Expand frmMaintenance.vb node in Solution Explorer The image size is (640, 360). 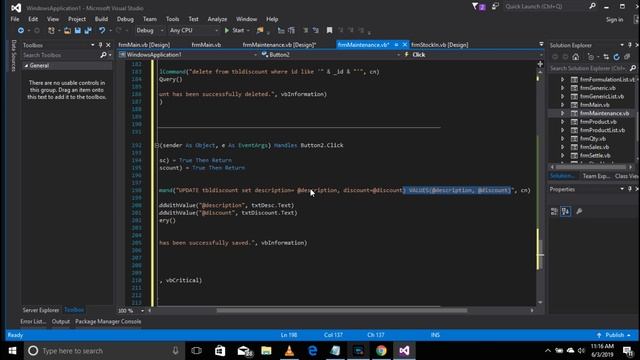pyautogui.click(x=562, y=113)
